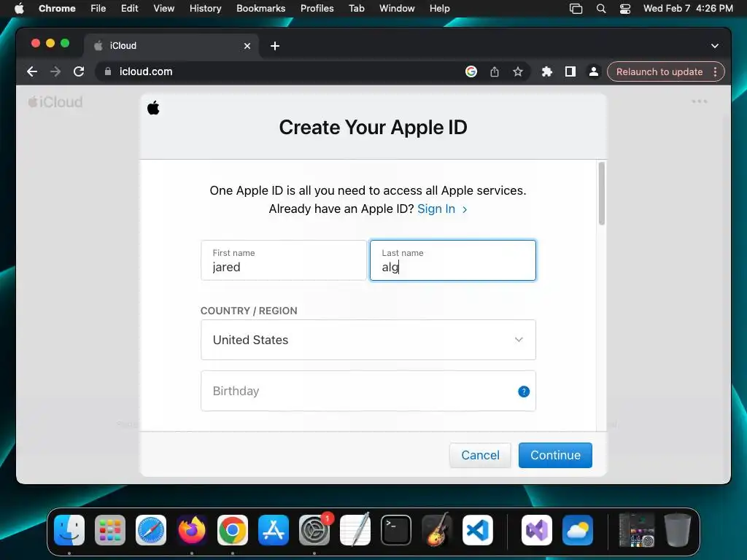Open the File menu
Viewport: 747px width, 560px height.
[x=98, y=9]
